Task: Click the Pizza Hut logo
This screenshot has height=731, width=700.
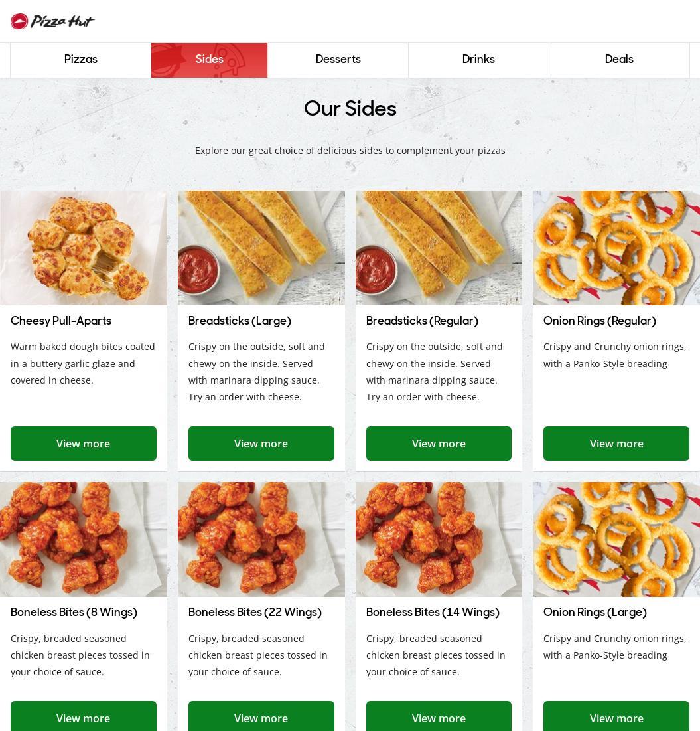Action: pyautogui.click(x=52, y=21)
